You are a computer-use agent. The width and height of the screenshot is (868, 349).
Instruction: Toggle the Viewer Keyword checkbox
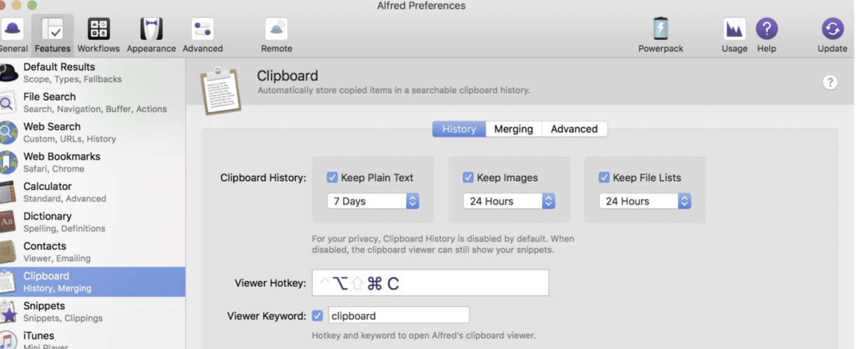tap(317, 315)
